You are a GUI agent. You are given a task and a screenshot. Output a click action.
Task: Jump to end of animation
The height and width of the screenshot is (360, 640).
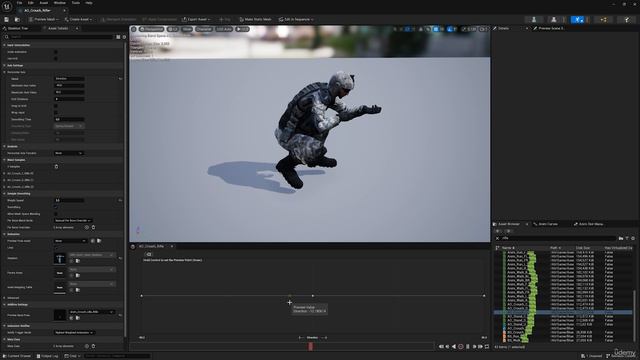pos(480,347)
